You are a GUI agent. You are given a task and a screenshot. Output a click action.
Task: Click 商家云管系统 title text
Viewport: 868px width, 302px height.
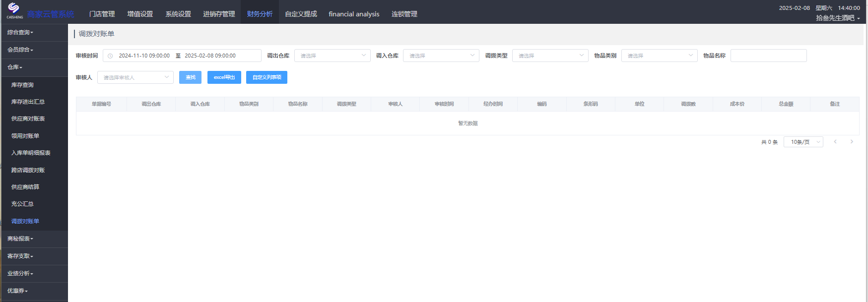(x=51, y=14)
